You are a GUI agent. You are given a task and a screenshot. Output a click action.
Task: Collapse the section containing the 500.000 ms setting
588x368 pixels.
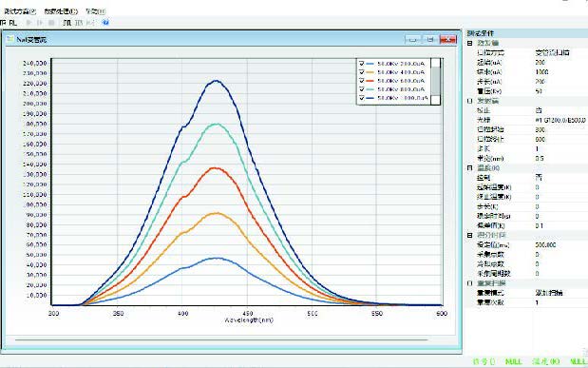(469, 235)
